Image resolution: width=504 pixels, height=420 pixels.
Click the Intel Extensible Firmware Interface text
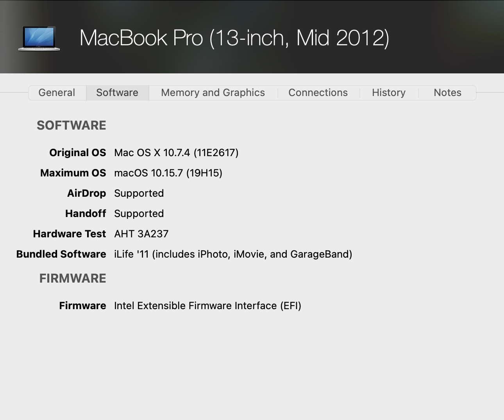(207, 306)
